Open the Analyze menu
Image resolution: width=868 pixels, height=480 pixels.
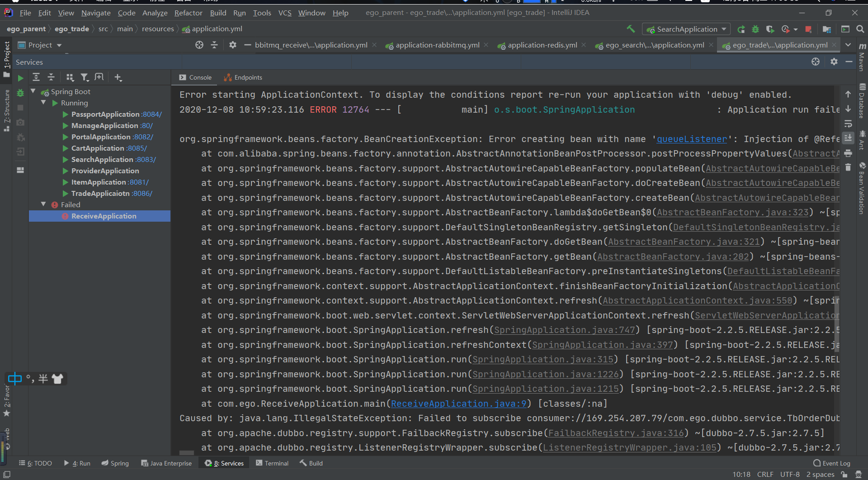click(155, 13)
